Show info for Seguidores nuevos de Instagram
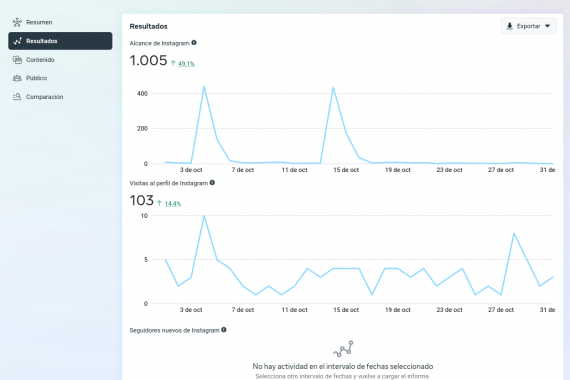Viewport: 570px width, 380px height. click(224, 330)
